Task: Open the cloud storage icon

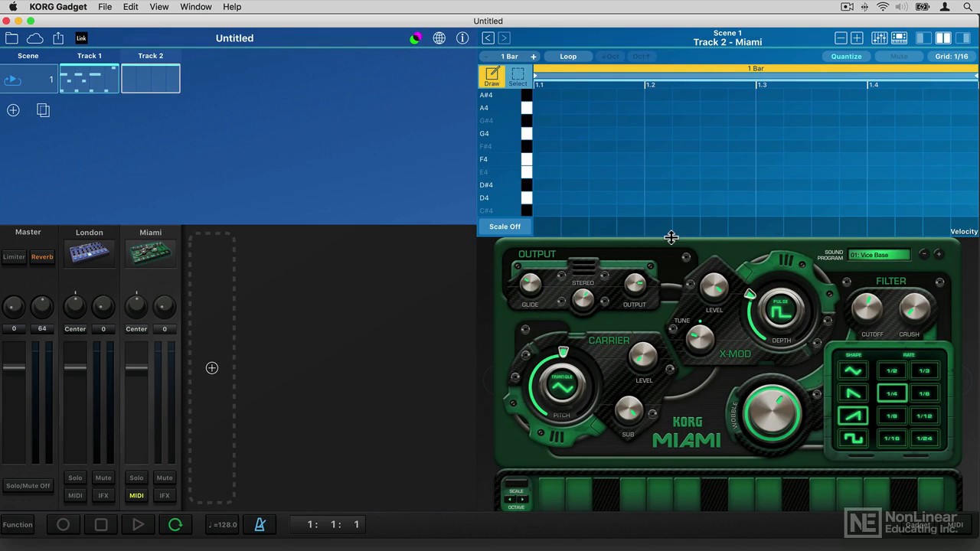Action: (34, 38)
